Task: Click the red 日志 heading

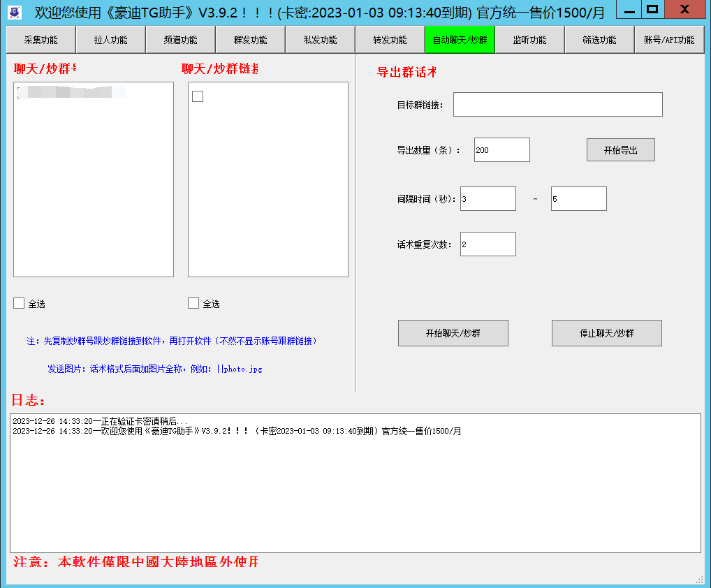Action: (28, 400)
